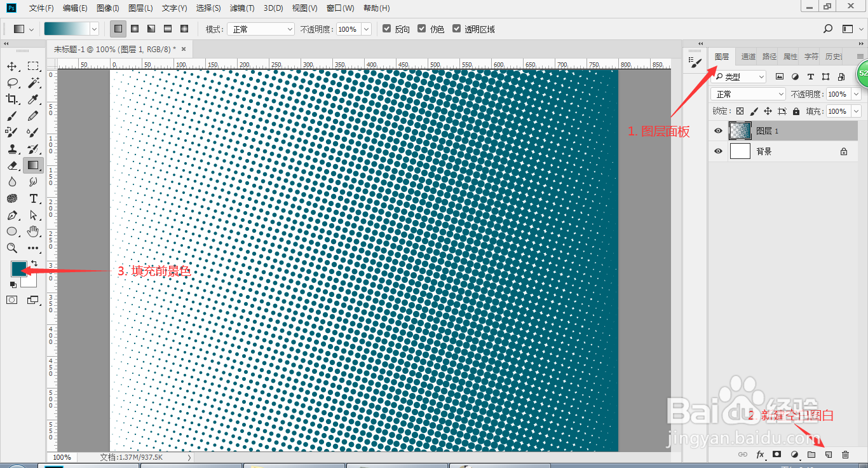Select the Eraser tool
The height and width of the screenshot is (468, 868).
pyautogui.click(x=12, y=165)
